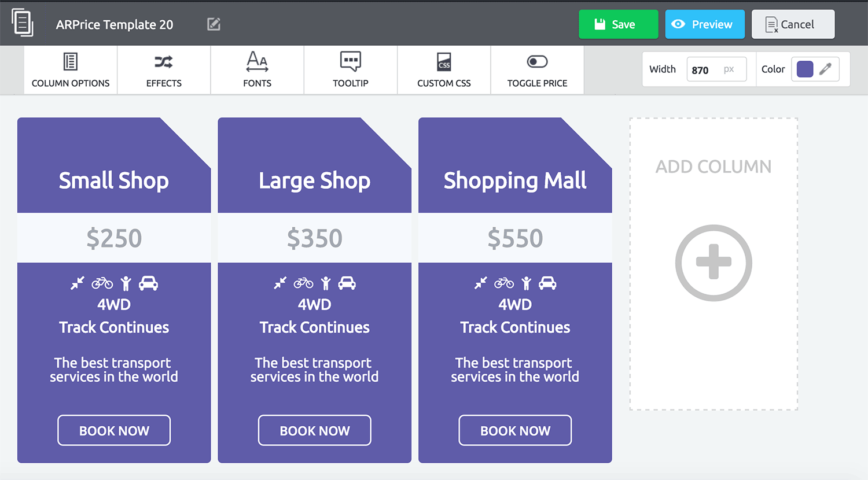
Task: Open the Effects settings
Action: [x=164, y=70]
